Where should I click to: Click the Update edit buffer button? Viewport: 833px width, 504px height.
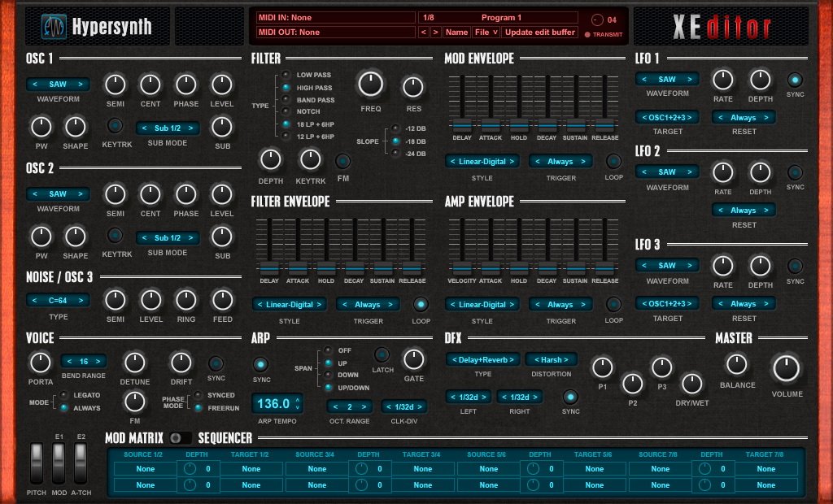(540, 33)
